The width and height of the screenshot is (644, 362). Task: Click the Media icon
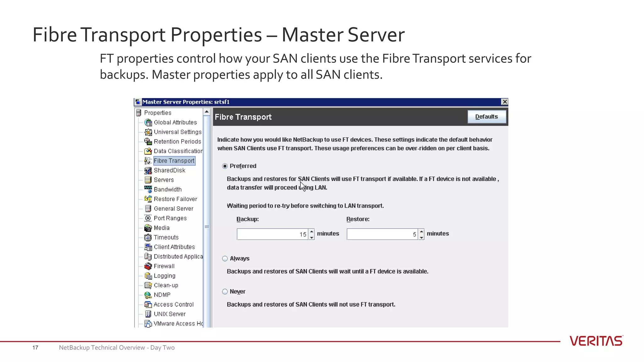(148, 228)
